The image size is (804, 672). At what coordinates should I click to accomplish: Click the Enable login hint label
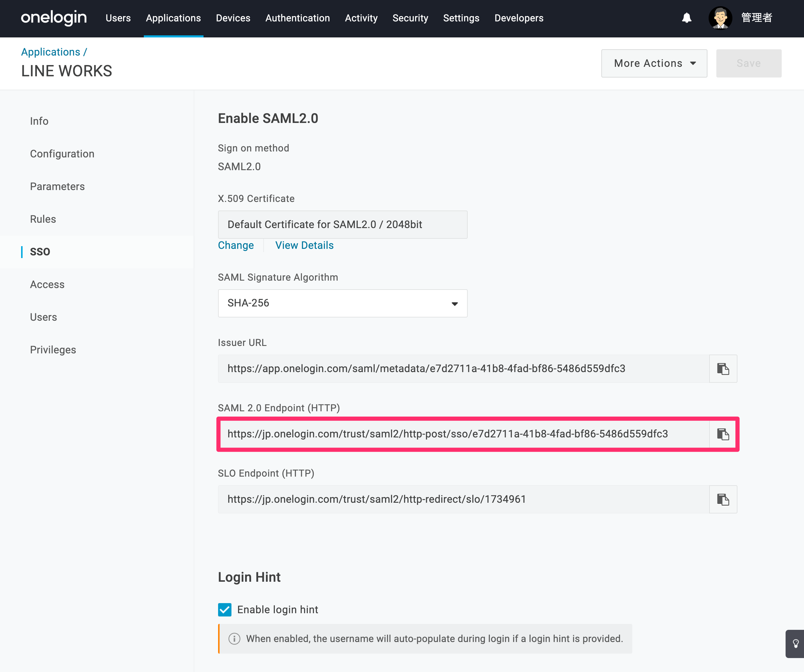pos(278,610)
